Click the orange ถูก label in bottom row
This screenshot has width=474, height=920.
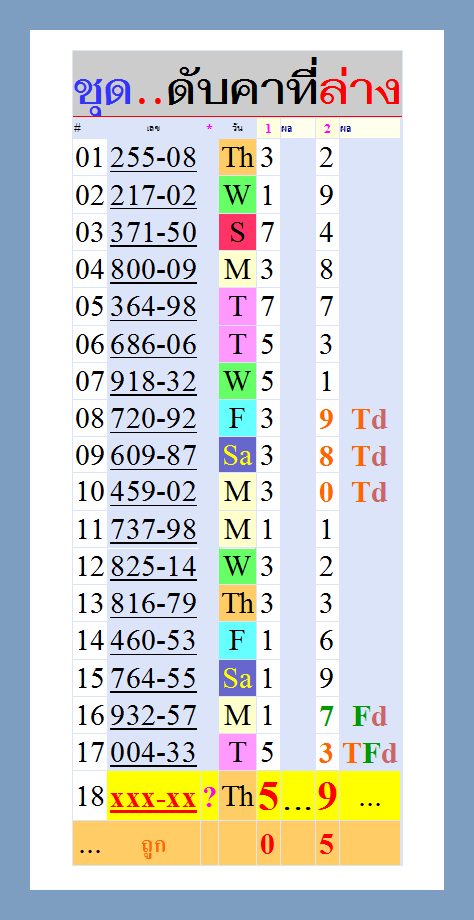tap(153, 845)
